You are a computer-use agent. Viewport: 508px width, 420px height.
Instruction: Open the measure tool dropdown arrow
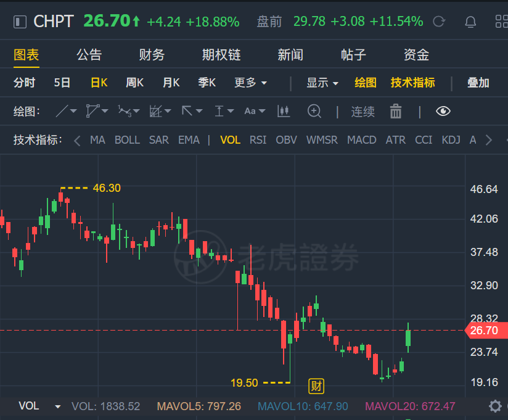click(x=168, y=111)
